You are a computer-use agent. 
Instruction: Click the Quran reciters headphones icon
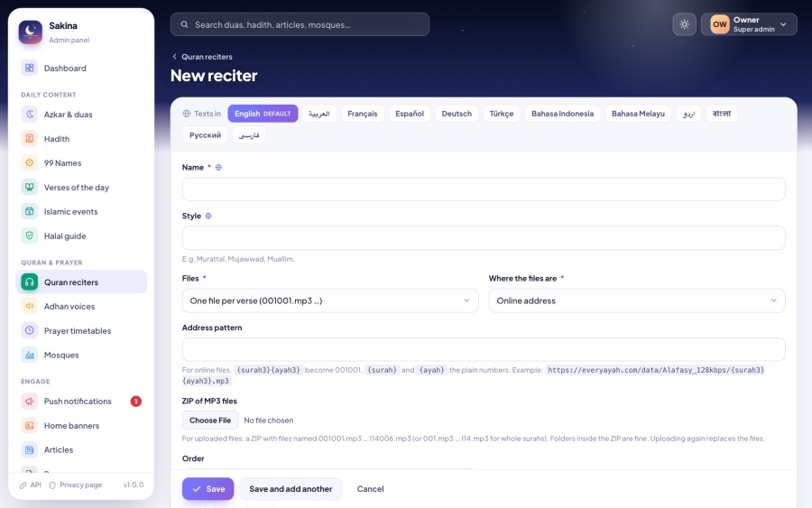point(30,282)
